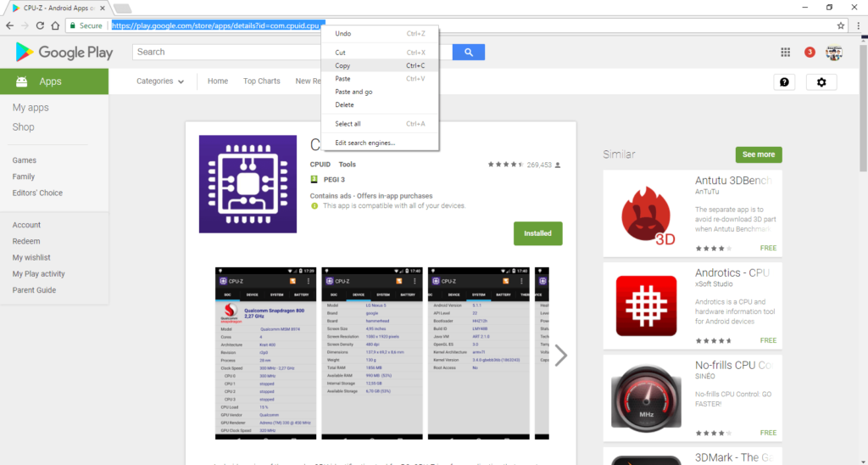Click the Antutu 3DBench app icon
The width and height of the screenshot is (868, 465).
tap(646, 214)
